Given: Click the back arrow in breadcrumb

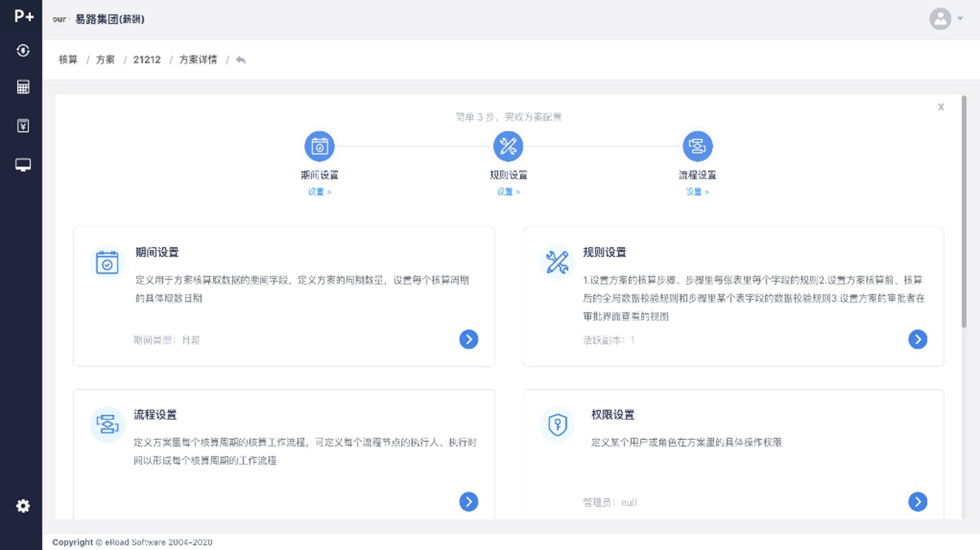Looking at the screenshot, I should [x=241, y=60].
